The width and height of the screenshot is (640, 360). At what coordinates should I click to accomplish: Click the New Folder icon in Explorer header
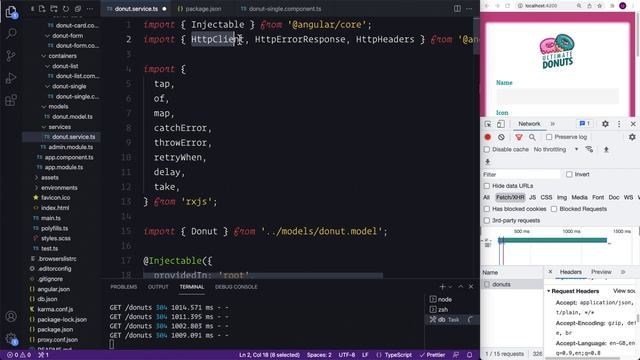coord(54,9)
